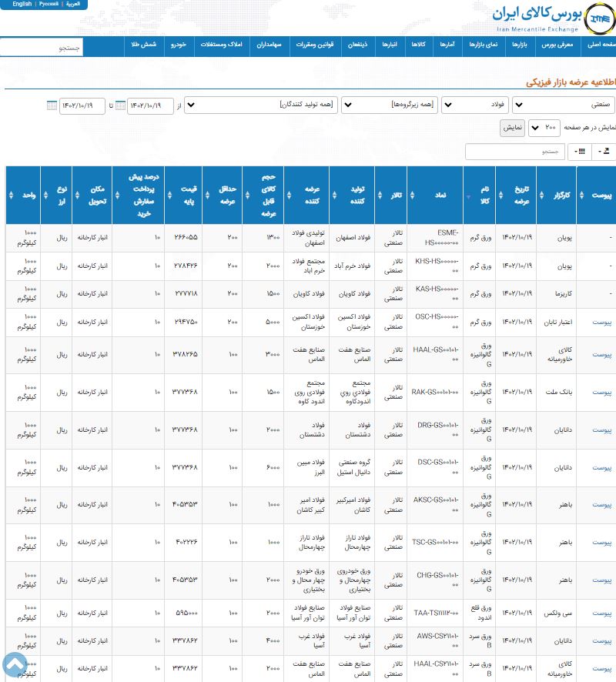616x682 pixels.
Task: Sort table by نوع ارز column
Action: (x=45, y=196)
